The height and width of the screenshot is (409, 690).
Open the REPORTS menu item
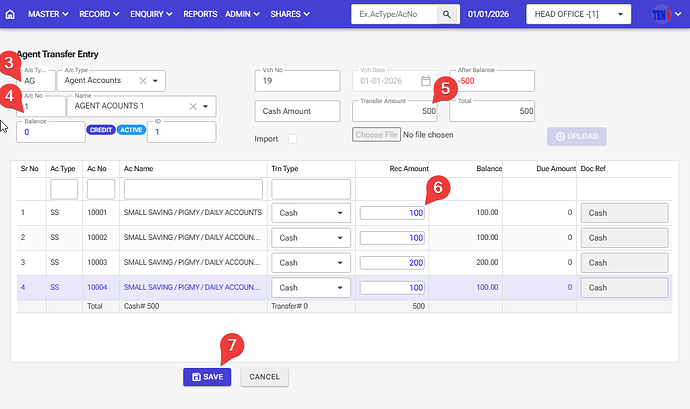point(200,15)
